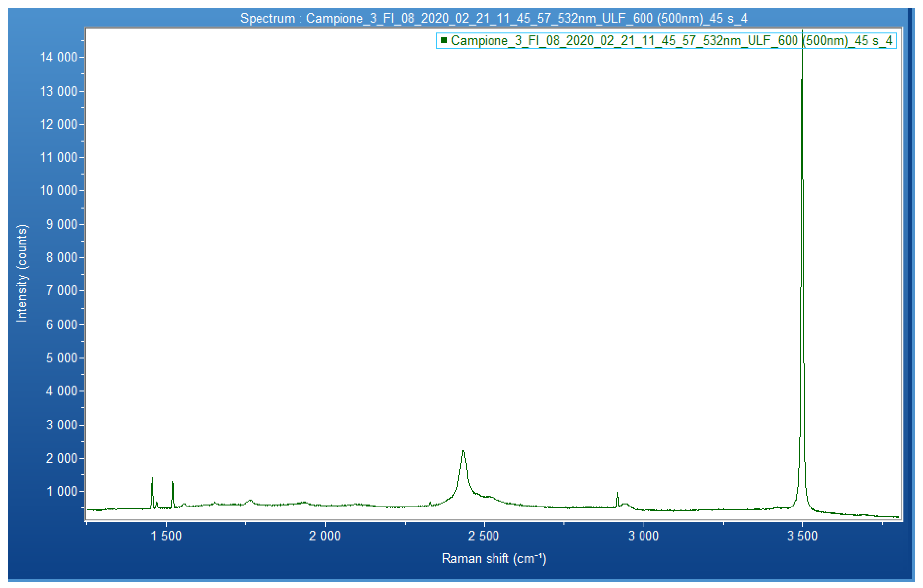Click the 3 500 x-axis tick label
The image size is (923, 588).
[x=802, y=535]
